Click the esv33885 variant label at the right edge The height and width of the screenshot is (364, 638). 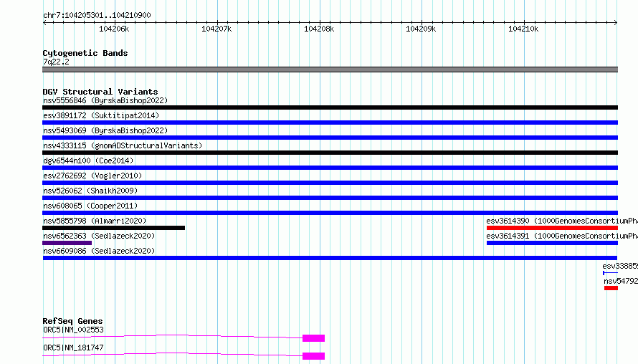(x=620, y=266)
